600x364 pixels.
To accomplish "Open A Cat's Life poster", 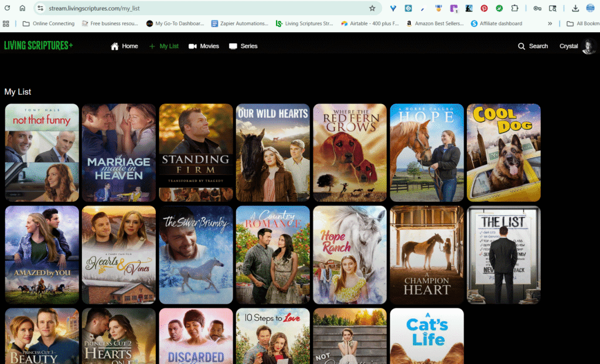I will coord(427,336).
